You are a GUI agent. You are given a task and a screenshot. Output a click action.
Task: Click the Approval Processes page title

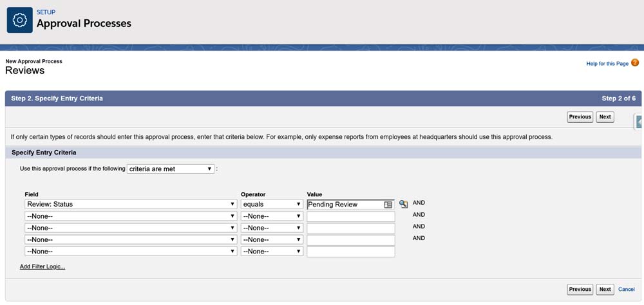point(84,23)
